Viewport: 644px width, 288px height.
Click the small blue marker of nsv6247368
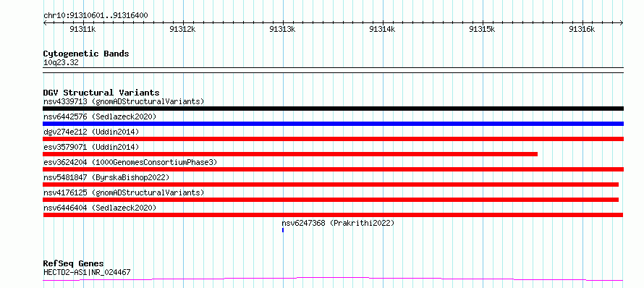pyautogui.click(x=283, y=230)
